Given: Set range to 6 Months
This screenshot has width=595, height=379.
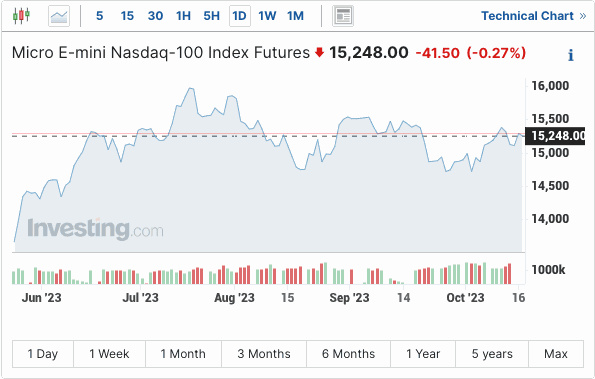Looking at the screenshot, I should point(348,354).
